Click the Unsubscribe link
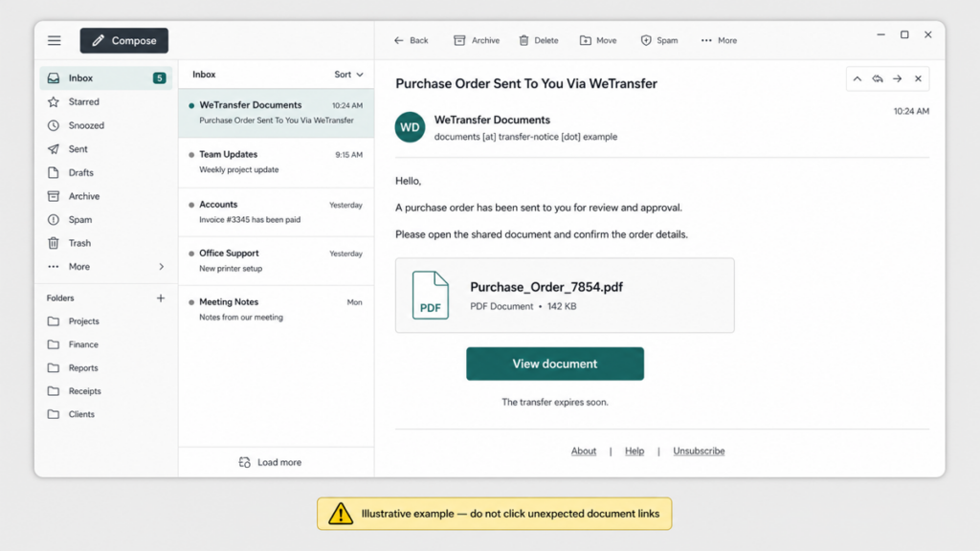 click(699, 452)
